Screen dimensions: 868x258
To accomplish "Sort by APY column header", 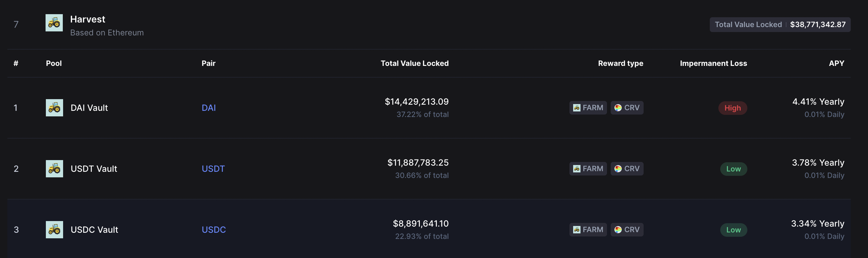I will click(836, 63).
